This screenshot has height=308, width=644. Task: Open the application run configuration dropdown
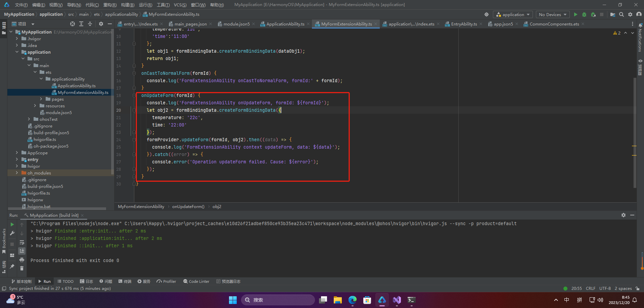(x=513, y=14)
